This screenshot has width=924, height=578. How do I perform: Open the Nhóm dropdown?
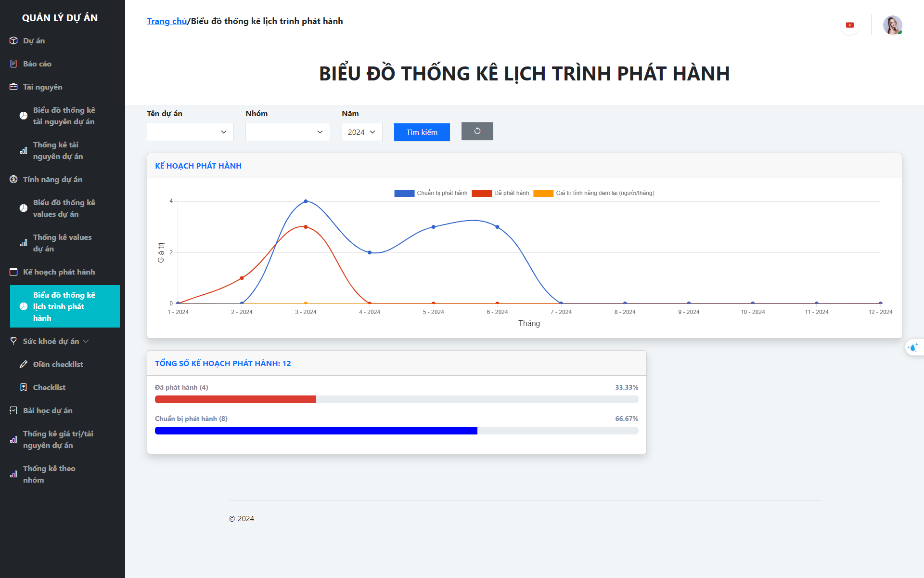(288, 132)
